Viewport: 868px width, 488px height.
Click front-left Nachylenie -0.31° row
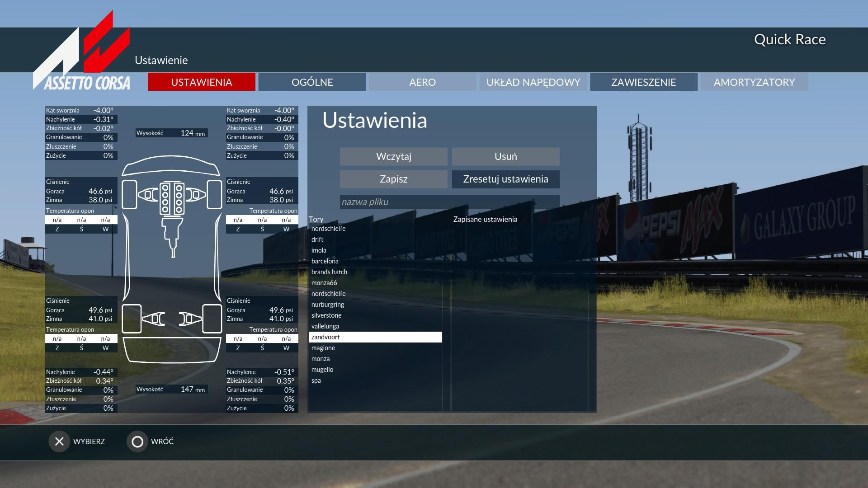pyautogui.click(x=81, y=119)
